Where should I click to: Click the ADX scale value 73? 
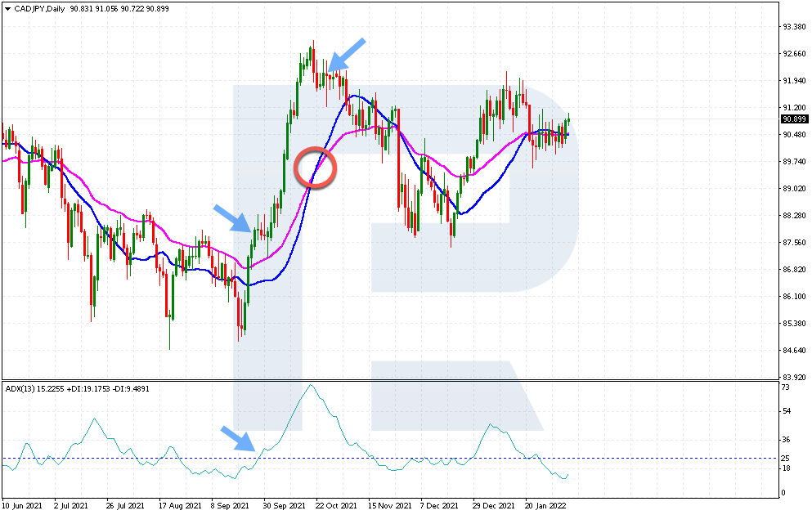click(x=786, y=387)
